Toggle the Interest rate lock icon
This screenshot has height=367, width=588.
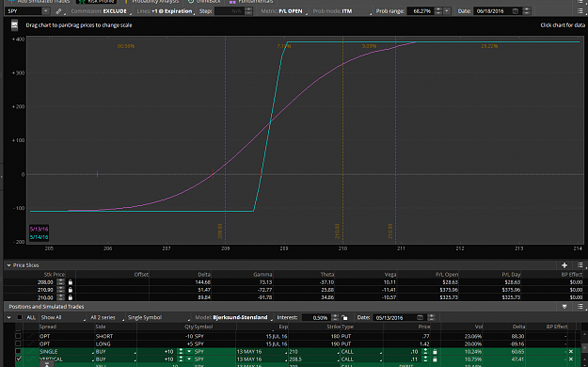tap(344, 318)
